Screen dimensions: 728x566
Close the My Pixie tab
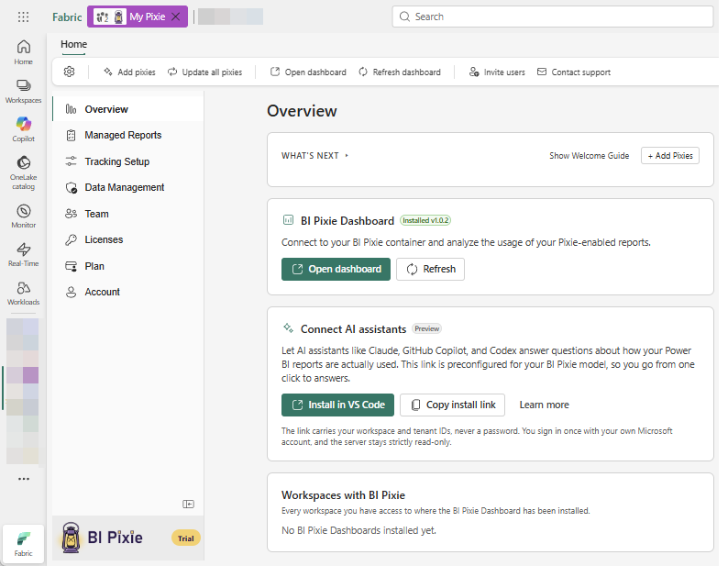pos(175,17)
